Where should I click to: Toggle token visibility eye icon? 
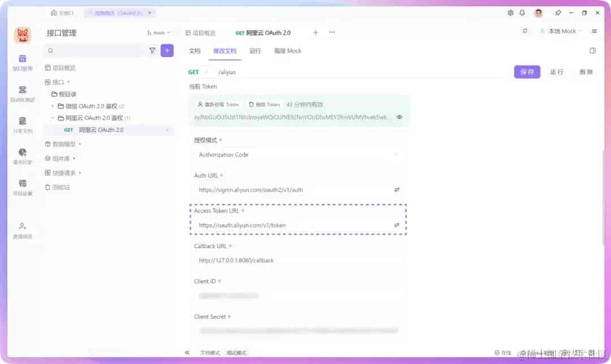pos(399,117)
